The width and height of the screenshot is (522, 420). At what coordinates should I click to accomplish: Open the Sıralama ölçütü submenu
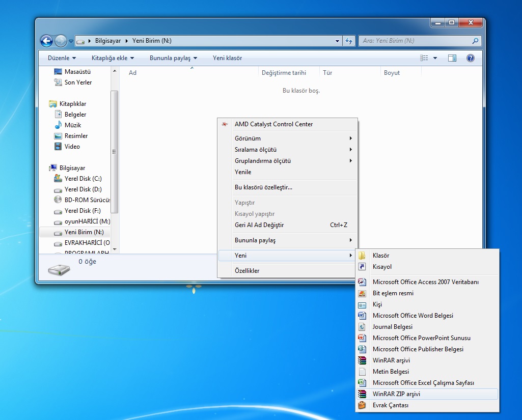tap(288, 150)
